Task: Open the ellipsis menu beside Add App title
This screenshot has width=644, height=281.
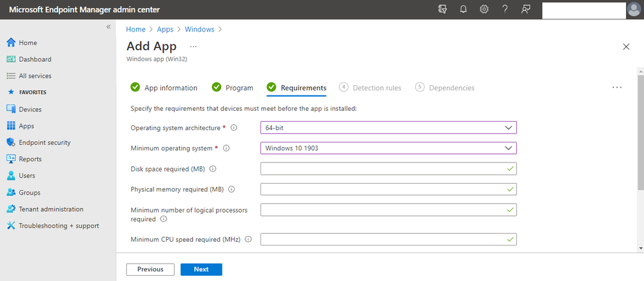Action: [x=193, y=46]
